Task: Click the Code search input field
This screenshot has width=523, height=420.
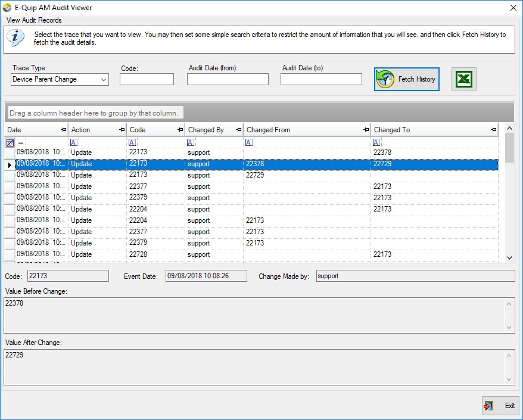Action: pyautogui.click(x=147, y=79)
